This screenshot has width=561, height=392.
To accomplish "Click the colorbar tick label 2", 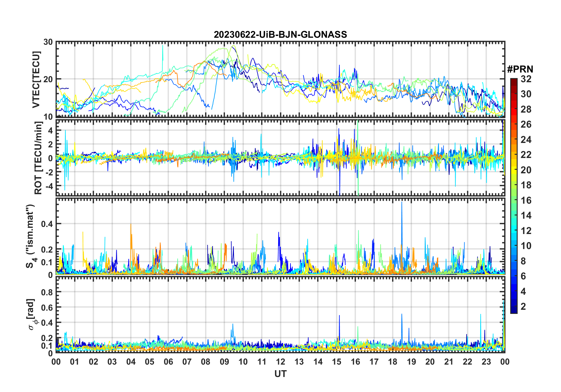I will click(523, 307).
